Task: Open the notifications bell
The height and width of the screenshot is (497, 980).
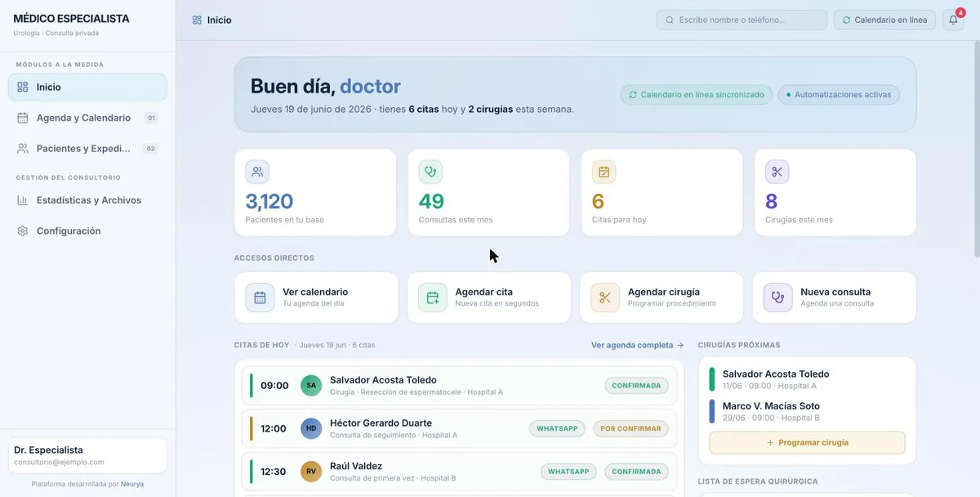Action: 953,20
